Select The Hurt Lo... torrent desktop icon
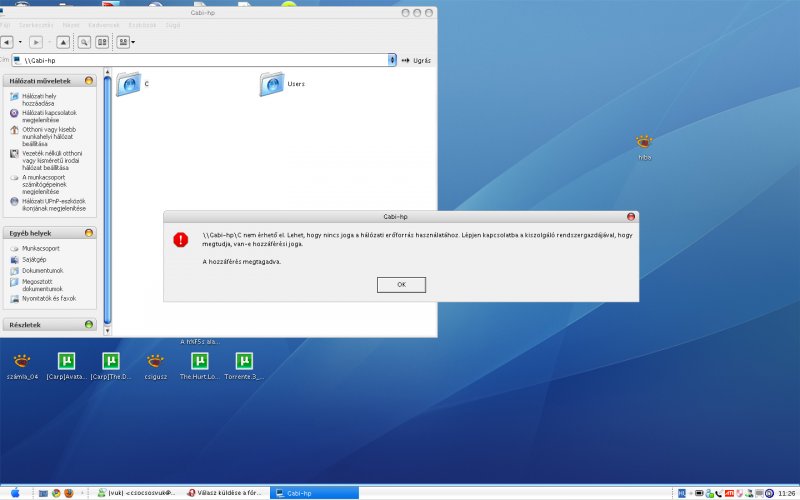Viewport: 800px width, 500px height. (x=199, y=361)
